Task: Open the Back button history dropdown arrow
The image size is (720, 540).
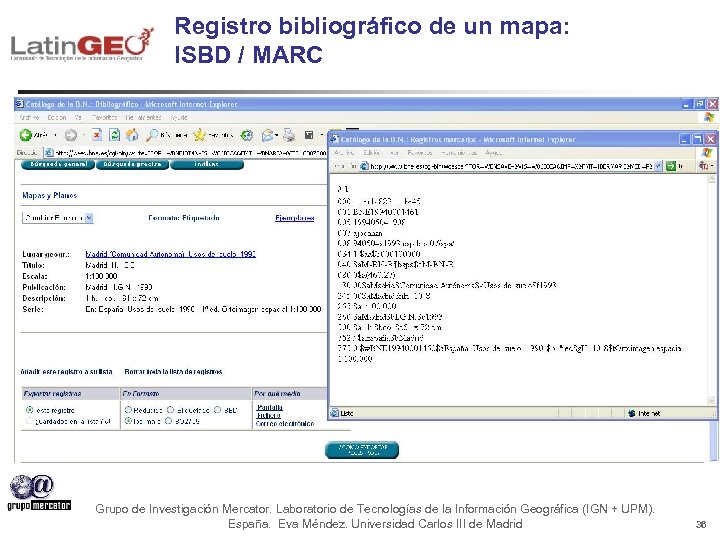Action: click(x=56, y=135)
